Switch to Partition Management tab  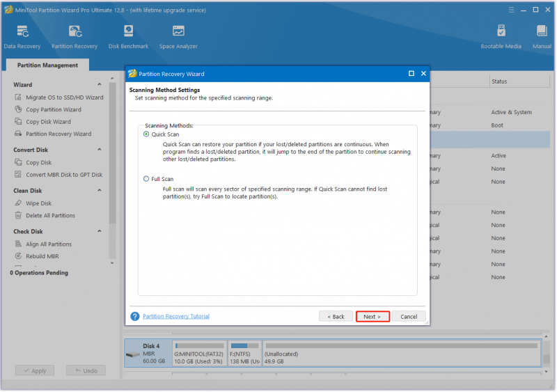pos(47,65)
